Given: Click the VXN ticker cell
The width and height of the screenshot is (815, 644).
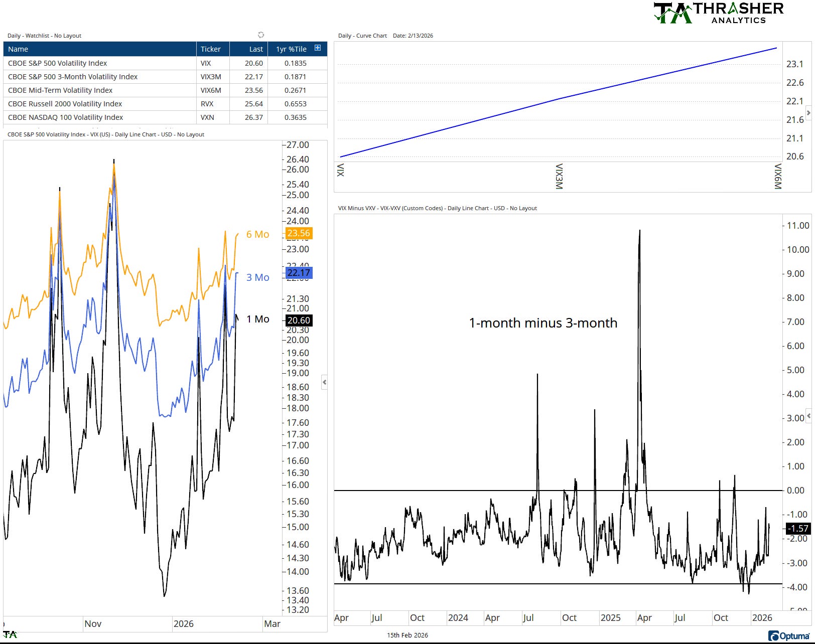Looking at the screenshot, I should [213, 117].
